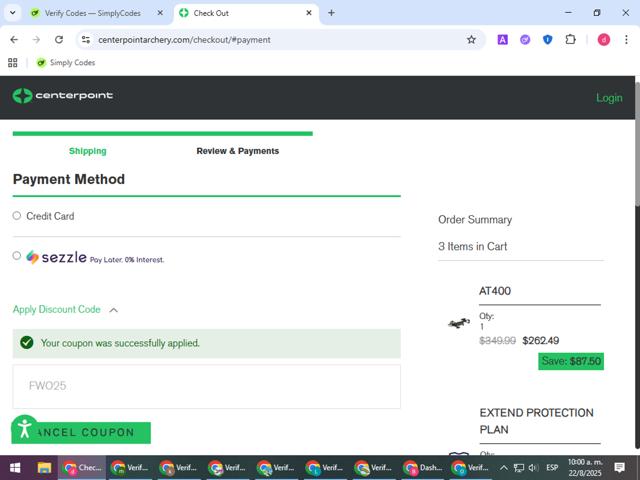Click the AT400 product thumbnail
Image resolution: width=640 pixels, height=480 pixels.
[459, 323]
